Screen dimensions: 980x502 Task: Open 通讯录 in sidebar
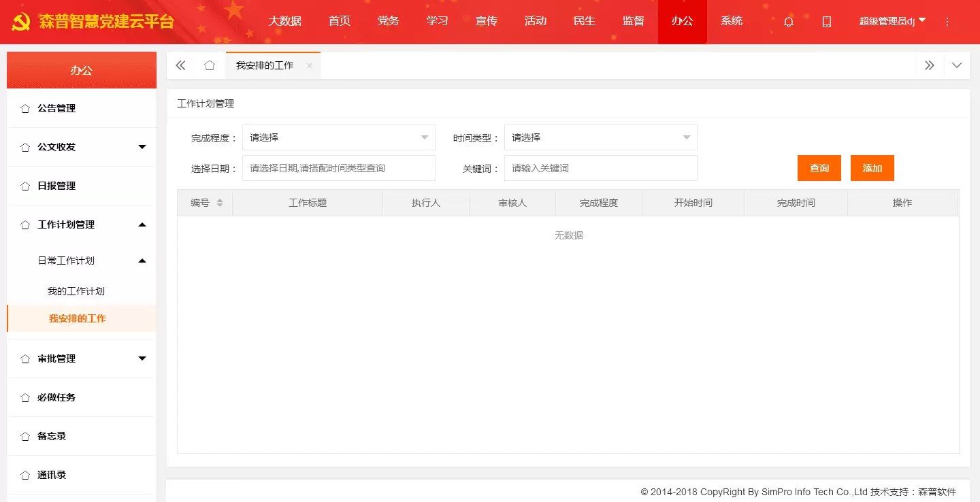[52, 475]
